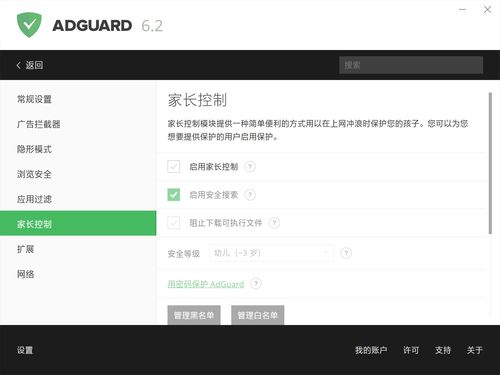Click the 家长控制 page heading
The image size is (500, 375).
pos(197,100)
